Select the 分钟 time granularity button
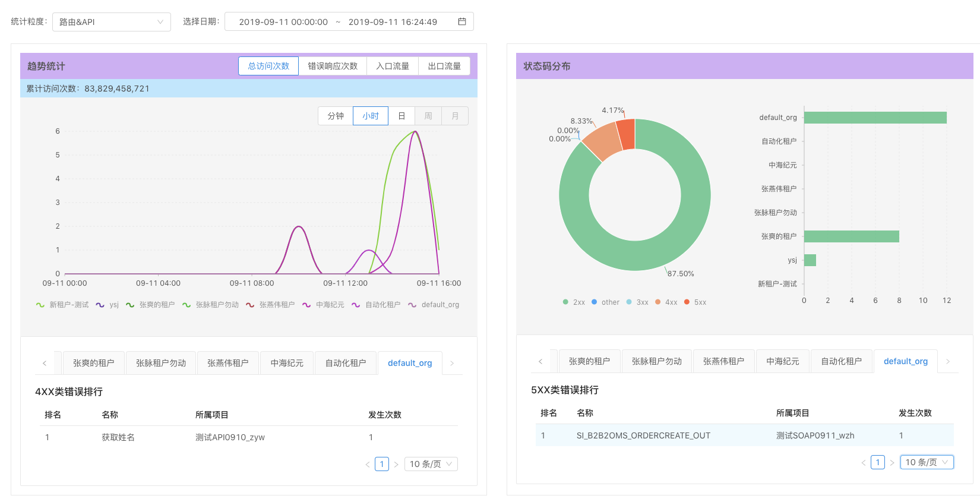The height and width of the screenshot is (502, 980). [336, 116]
